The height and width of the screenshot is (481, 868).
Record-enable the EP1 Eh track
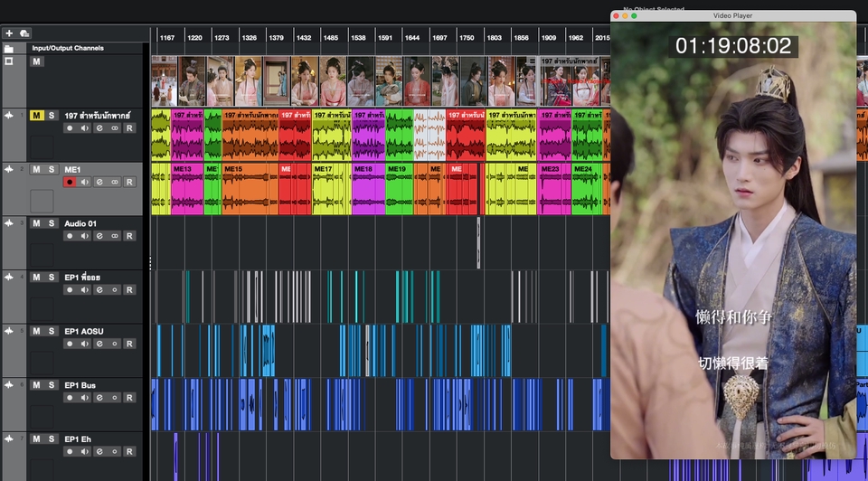[x=70, y=452]
